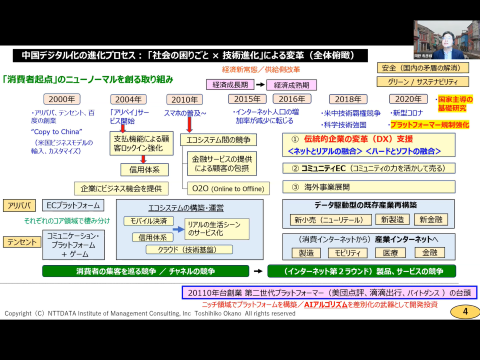This screenshot has height=360, width=480.
Task: Click black arrow between the green banners
Action: (258, 271)
